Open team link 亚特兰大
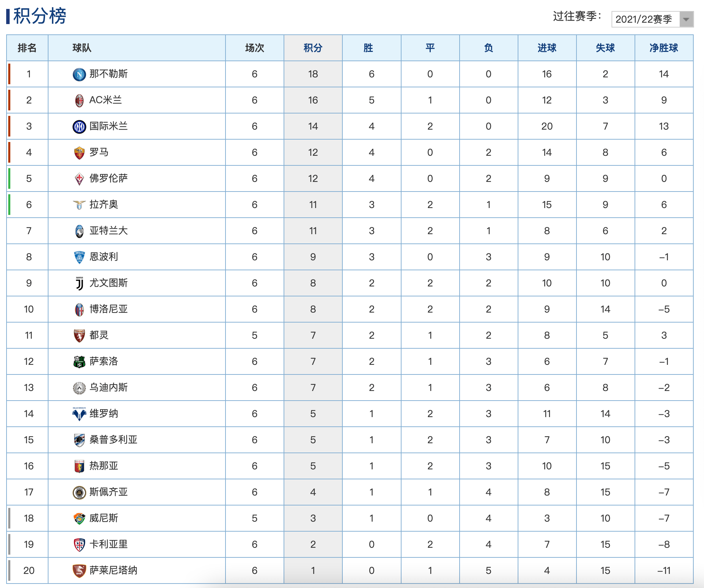The height and width of the screenshot is (588, 704). tap(108, 231)
